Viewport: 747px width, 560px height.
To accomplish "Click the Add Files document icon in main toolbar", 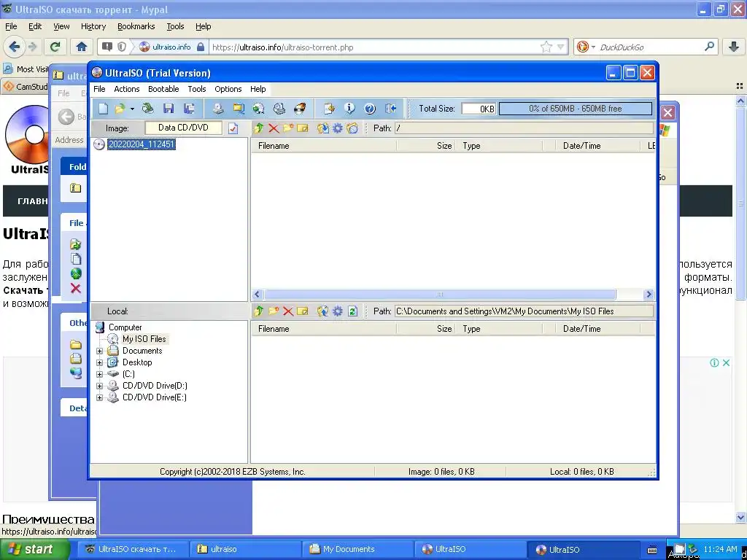I will click(x=329, y=109).
